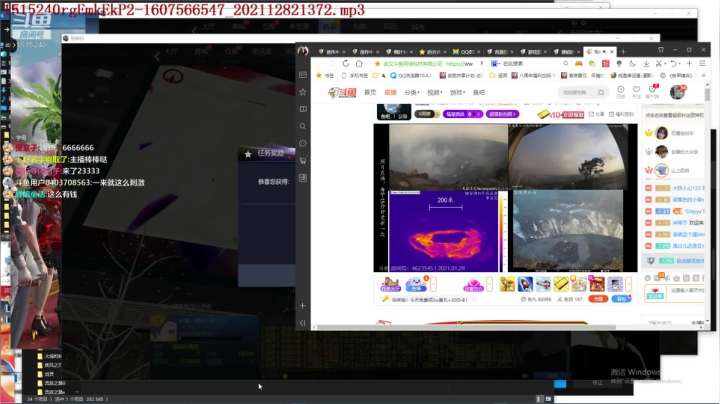Open sidebar reading book icon
Viewport: 720px width, 404px height.
[x=303, y=109]
